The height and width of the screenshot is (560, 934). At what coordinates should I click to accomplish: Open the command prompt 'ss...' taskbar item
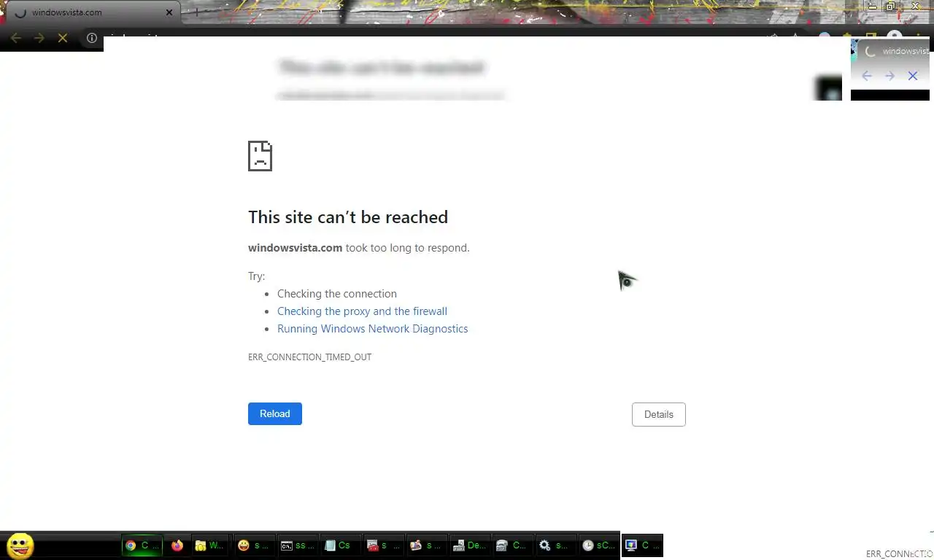coord(298,545)
